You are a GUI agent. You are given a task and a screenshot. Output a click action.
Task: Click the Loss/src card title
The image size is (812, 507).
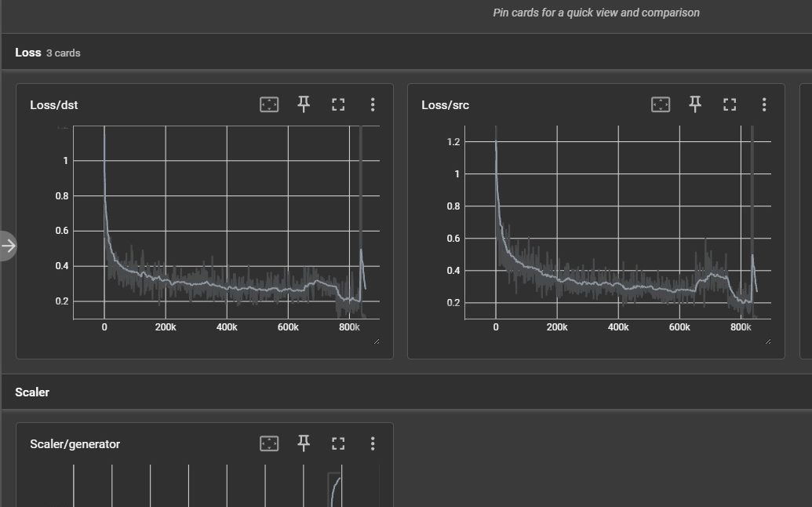pyautogui.click(x=446, y=105)
